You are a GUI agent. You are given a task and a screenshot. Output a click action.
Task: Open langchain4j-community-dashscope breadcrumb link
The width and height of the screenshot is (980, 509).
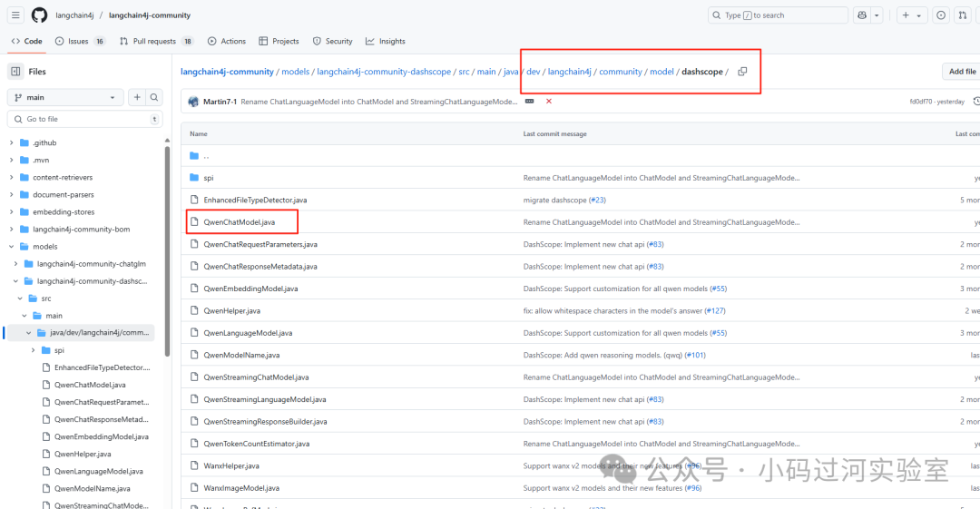[384, 72]
